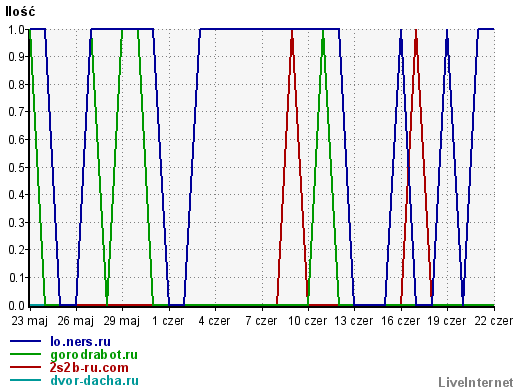This screenshot has height=392, width=520.
Task: Click the gorodrabot.ru legend label
Action: coord(94,355)
